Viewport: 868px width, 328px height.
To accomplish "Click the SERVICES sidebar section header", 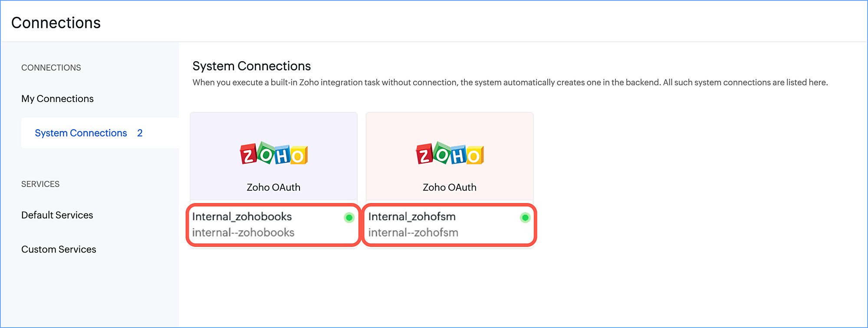I will (x=40, y=184).
